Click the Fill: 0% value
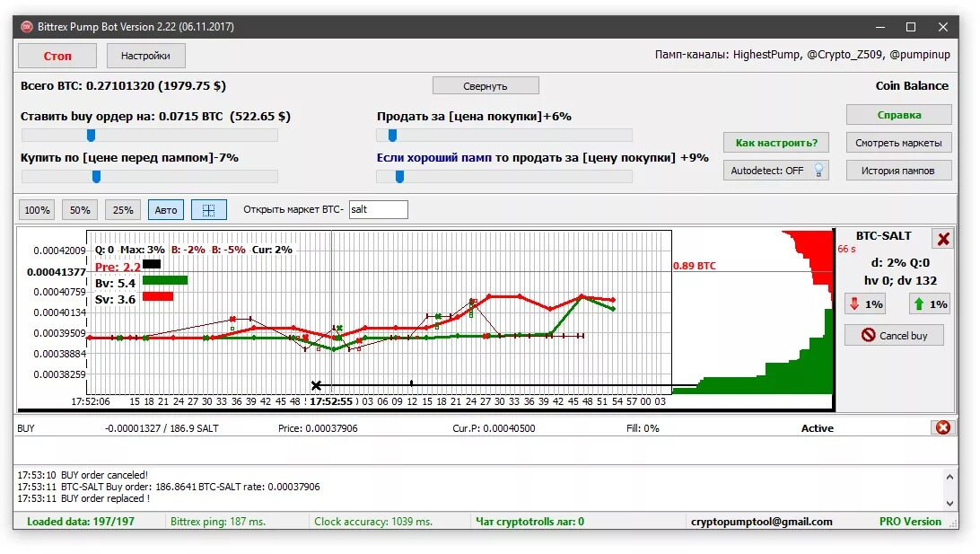980x554 pixels. coord(643,428)
